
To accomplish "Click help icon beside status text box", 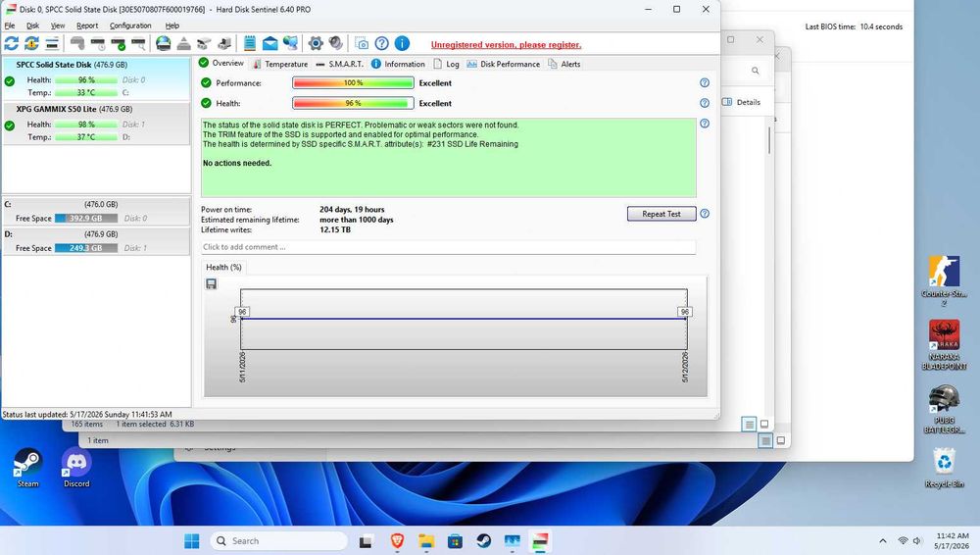I will [705, 124].
